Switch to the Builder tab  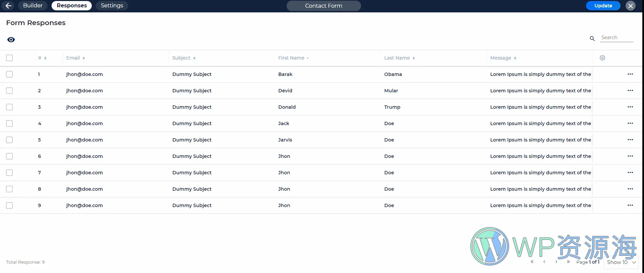click(33, 6)
